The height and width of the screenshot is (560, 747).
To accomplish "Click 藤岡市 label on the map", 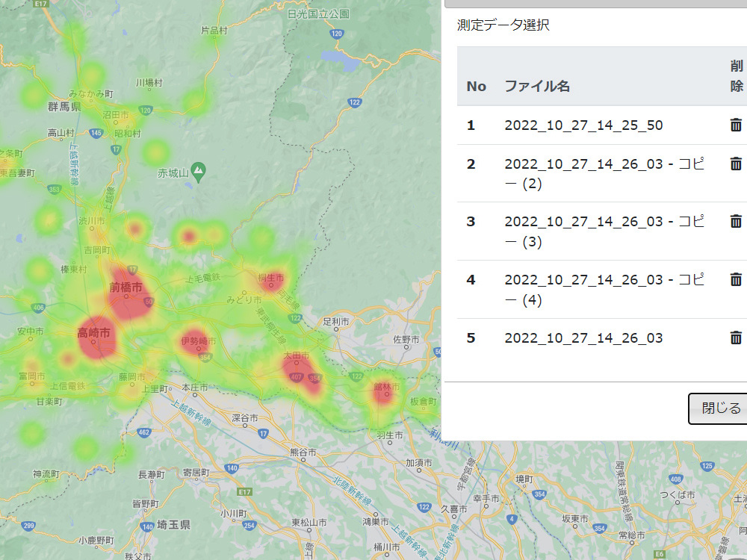I will [131, 376].
